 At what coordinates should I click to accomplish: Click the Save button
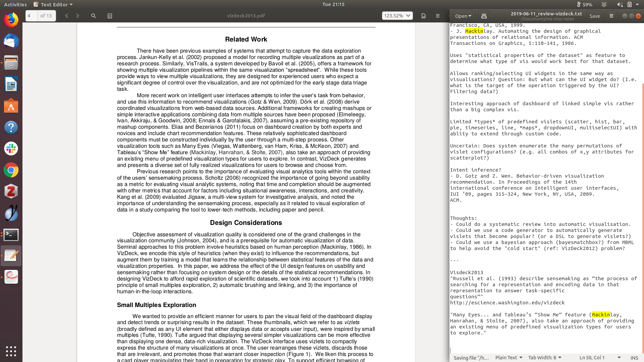tap(594, 16)
